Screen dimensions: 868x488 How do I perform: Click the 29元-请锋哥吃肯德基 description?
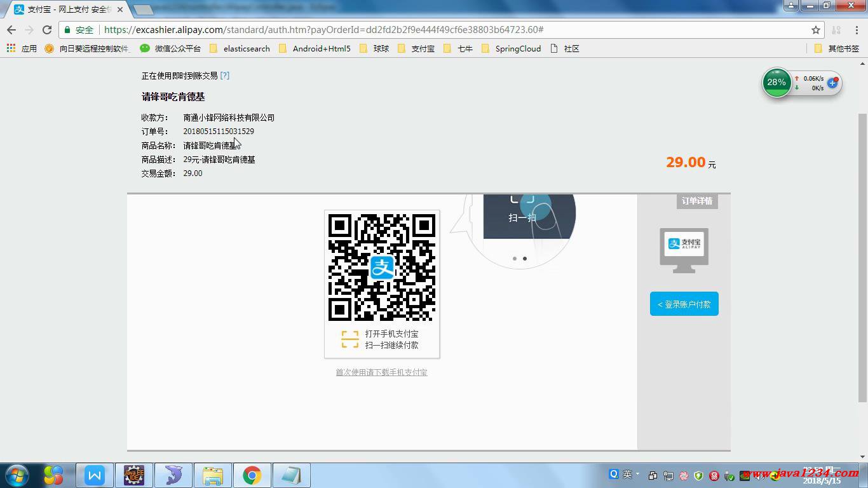219,159
